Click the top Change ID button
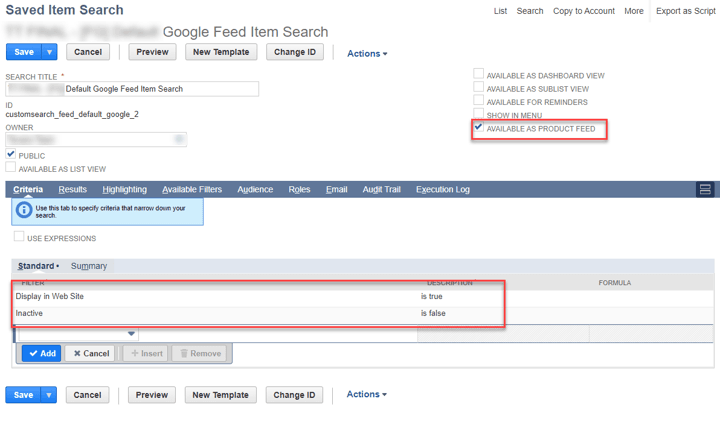Viewport: 720px width, 422px height. [x=295, y=52]
